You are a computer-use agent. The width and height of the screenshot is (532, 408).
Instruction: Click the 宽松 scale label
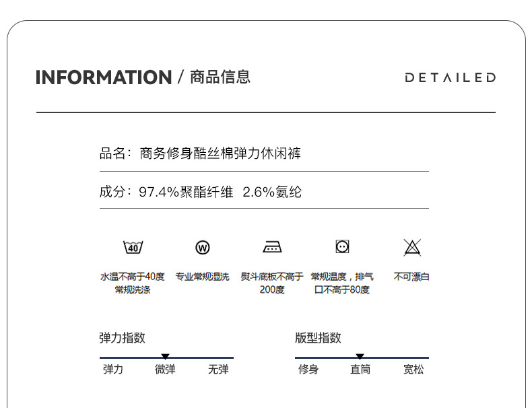[413, 369]
